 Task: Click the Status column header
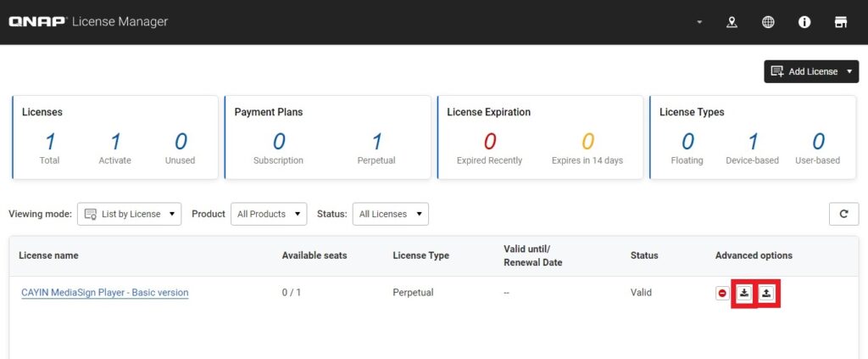[x=644, y=255]
